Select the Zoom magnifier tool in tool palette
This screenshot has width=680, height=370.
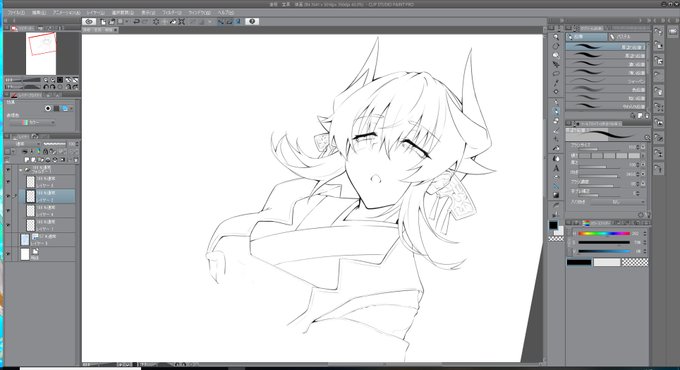556,36
